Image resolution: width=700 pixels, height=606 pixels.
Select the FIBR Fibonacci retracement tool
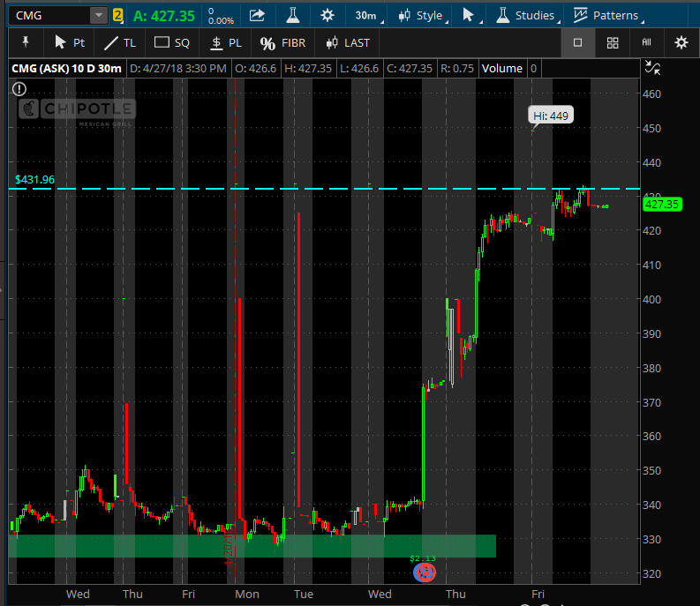(x=283, y=42)
